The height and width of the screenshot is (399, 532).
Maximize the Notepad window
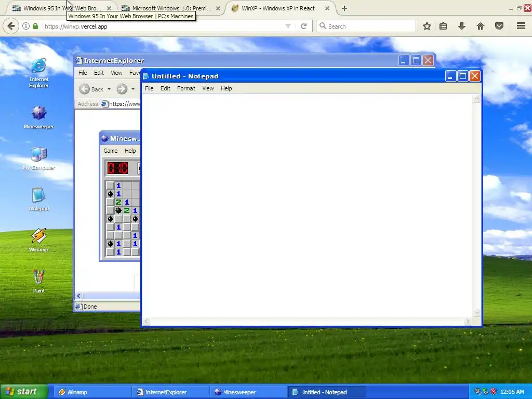pos(463,76)
